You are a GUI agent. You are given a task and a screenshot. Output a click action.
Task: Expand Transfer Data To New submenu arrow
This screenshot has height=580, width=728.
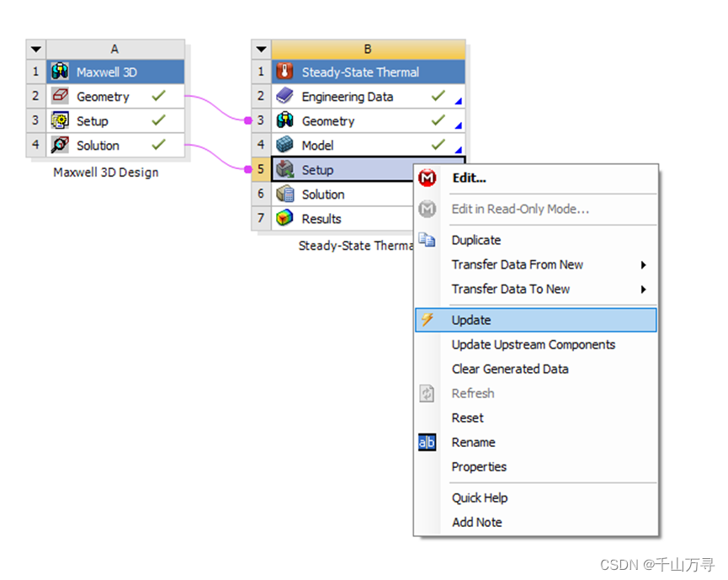(x=643, y=290)
